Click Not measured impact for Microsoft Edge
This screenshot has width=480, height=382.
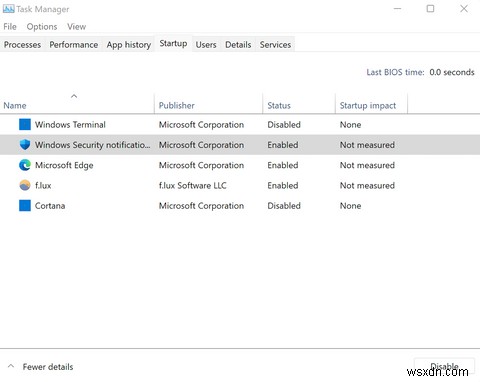367,165
